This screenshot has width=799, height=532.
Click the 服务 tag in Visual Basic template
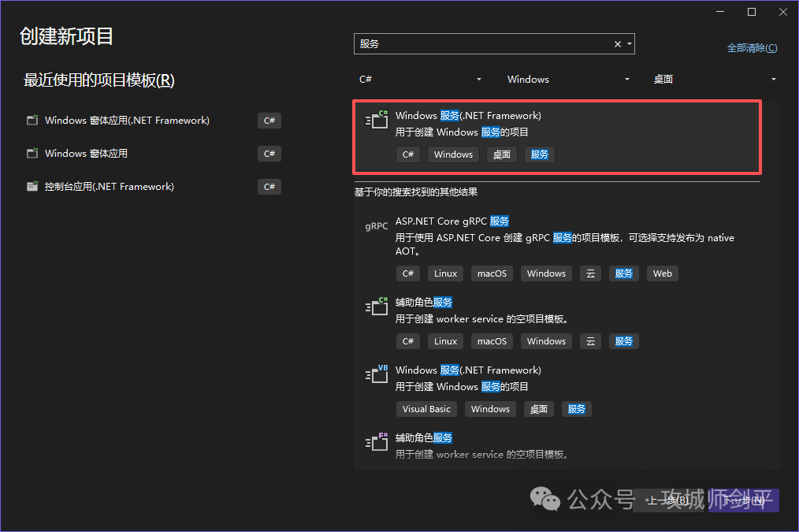coord(576,409)
